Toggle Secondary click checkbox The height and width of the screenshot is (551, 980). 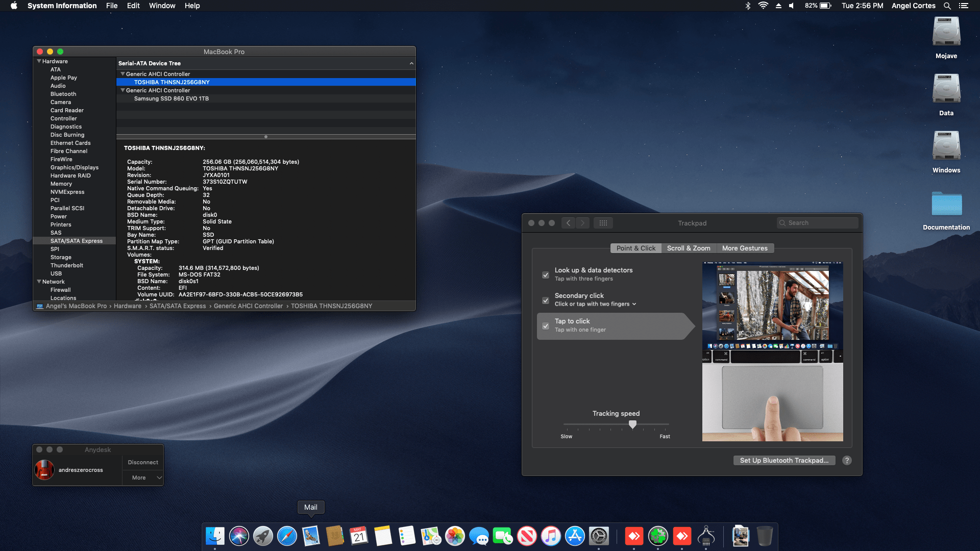pos(546,300)
